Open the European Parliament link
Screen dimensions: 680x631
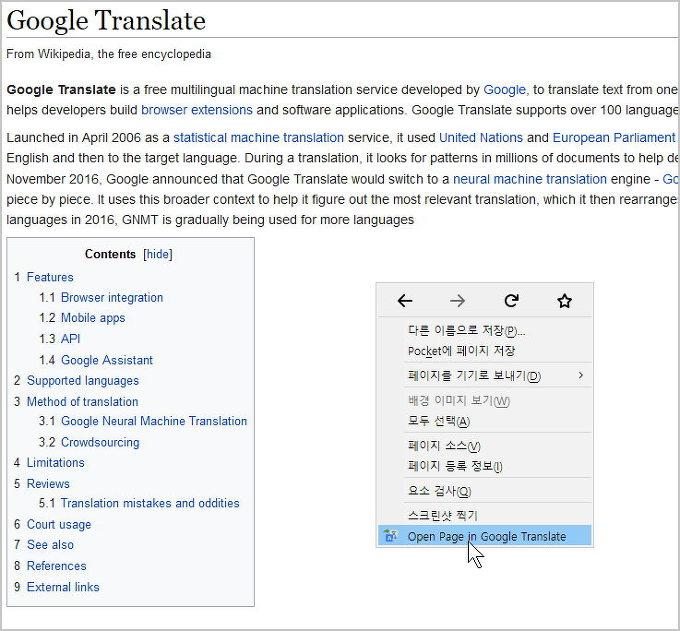click(x=614, y=137)
